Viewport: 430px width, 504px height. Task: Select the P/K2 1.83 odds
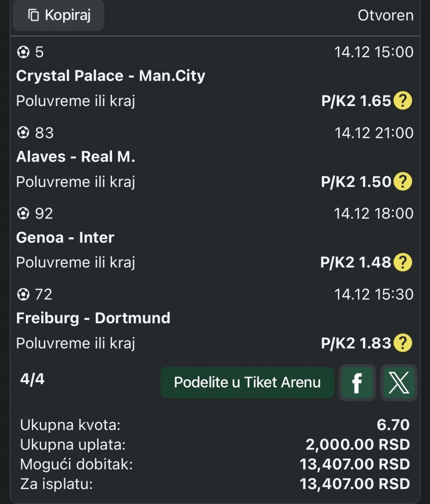(356, 343)
